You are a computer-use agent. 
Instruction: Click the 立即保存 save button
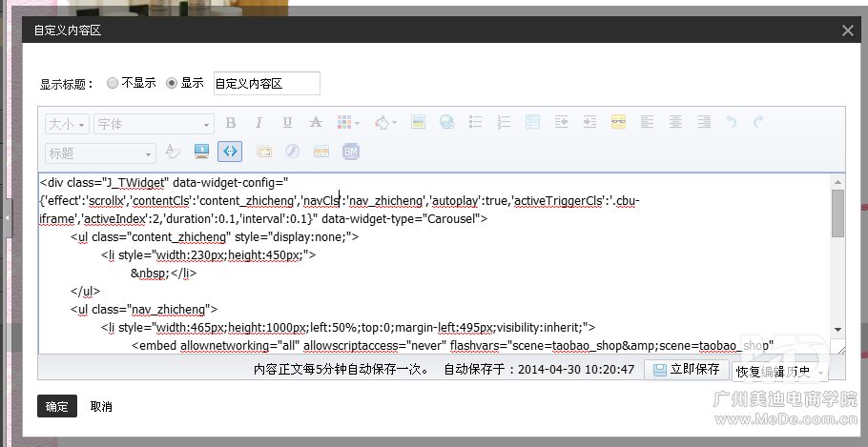point(687,369)
